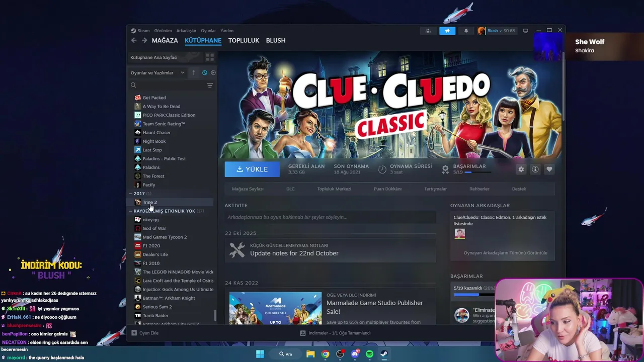Open the Görünüm menu

pos(163,31)
